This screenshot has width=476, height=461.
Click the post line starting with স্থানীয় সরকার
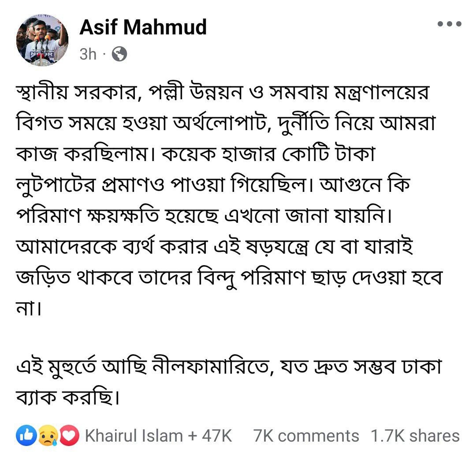(x=223, y=92)
